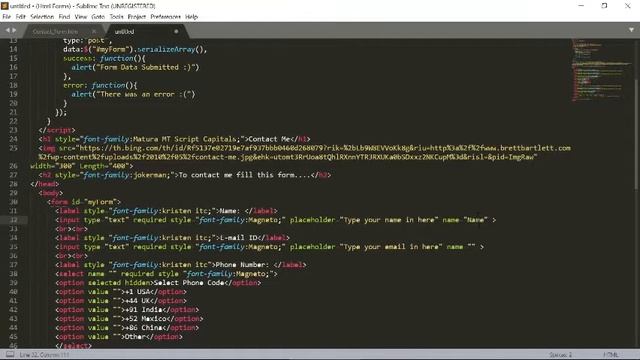Click the "+1 USA" option text
This screenshot has height=360, width=640.
(137, 292)
